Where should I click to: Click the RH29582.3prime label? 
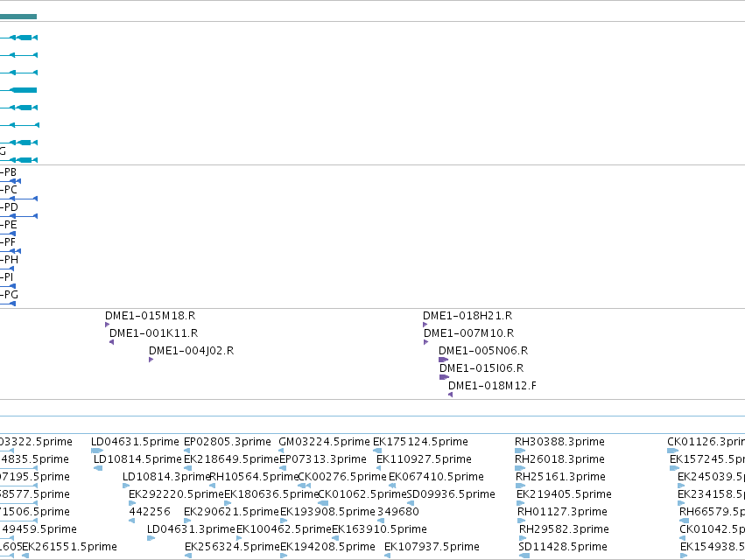coord(564,529)
